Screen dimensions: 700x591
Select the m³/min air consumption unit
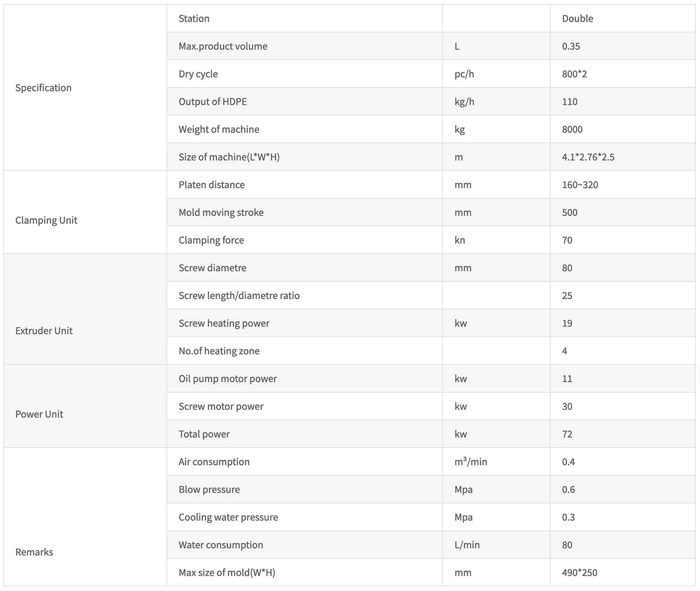[470, 462]
